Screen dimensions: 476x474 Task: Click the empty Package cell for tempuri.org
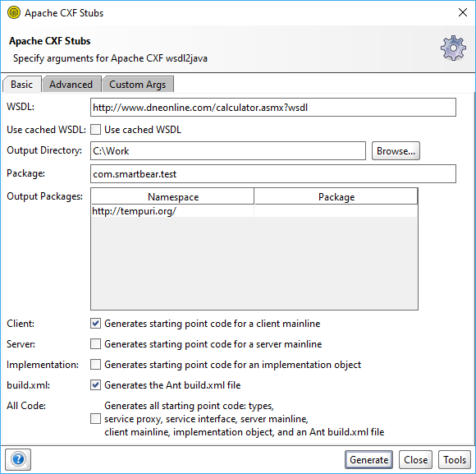(x=336, y=211)
